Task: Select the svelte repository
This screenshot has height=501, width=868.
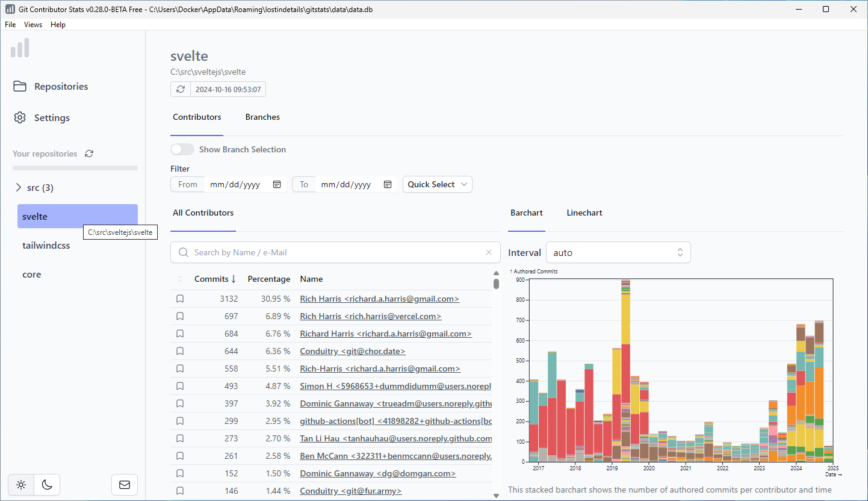Action: [x=78, y=216]
